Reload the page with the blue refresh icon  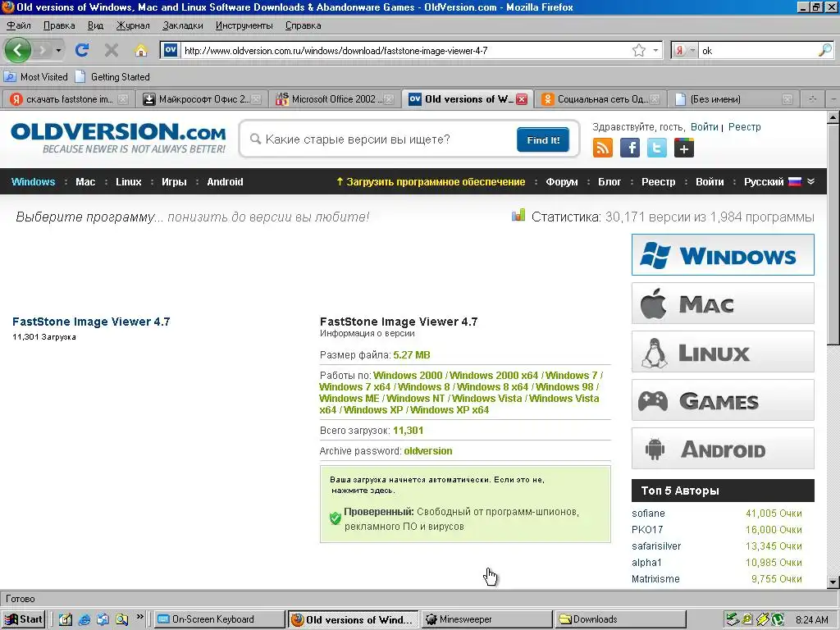click(x=82, y=50)
